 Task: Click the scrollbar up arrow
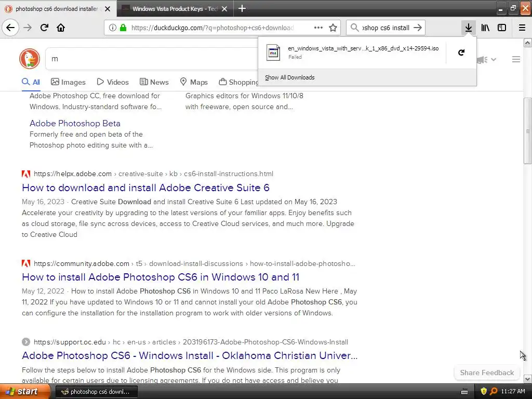tap(528, 43)
